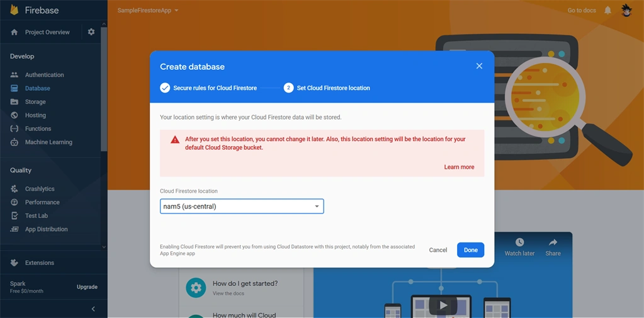
Task: Select App Distribution in sidebar
Action: click(x=47, y=229)
